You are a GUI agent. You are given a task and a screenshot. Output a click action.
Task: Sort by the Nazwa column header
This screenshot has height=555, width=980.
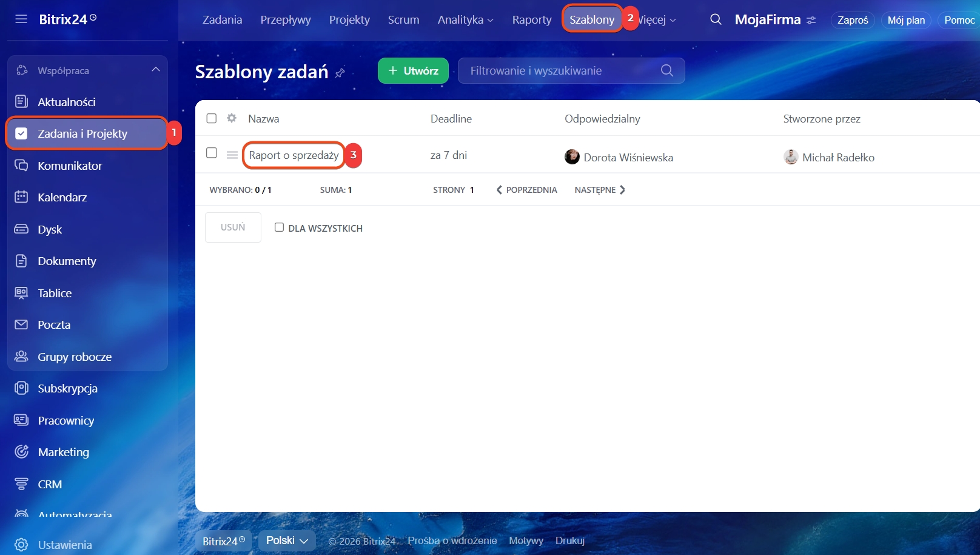click(x=263, y=119)
